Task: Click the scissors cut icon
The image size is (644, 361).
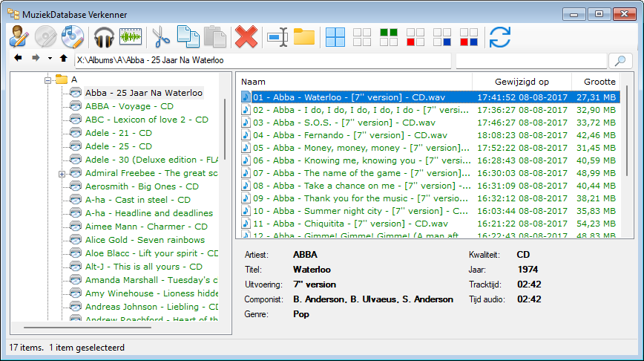Action: [x=161, y=37]
